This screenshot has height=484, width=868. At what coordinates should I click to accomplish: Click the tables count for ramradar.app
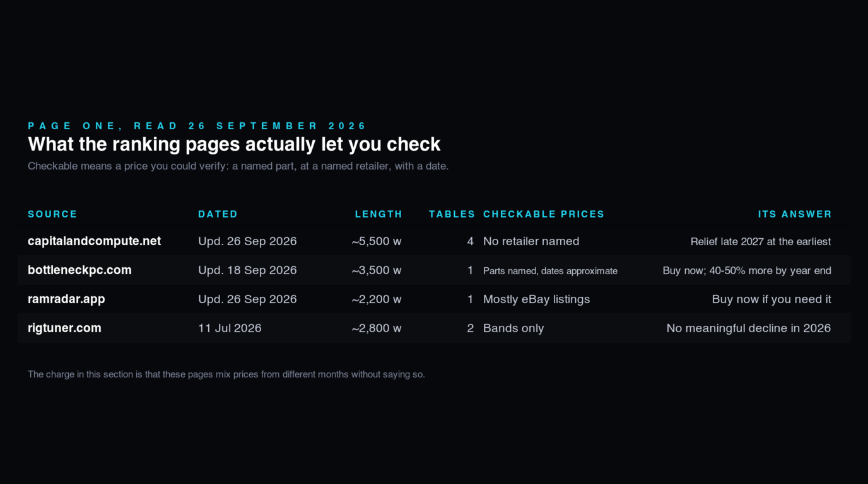(470, 299)
